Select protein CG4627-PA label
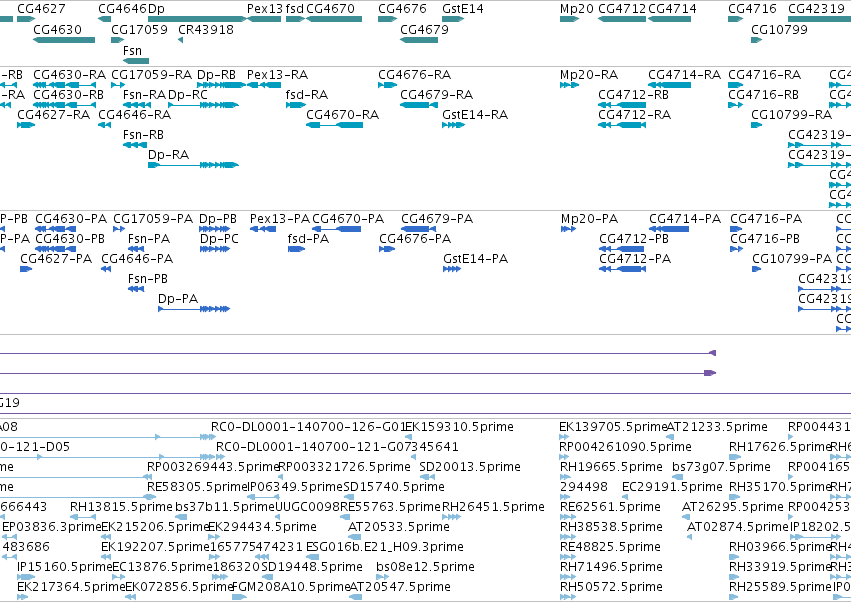851x602 pixels. click(x=56, y=259)
